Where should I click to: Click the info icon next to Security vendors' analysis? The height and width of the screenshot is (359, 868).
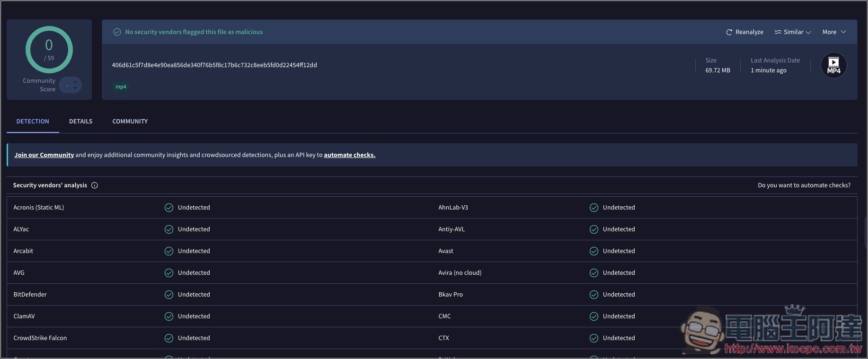pos(95,185)
